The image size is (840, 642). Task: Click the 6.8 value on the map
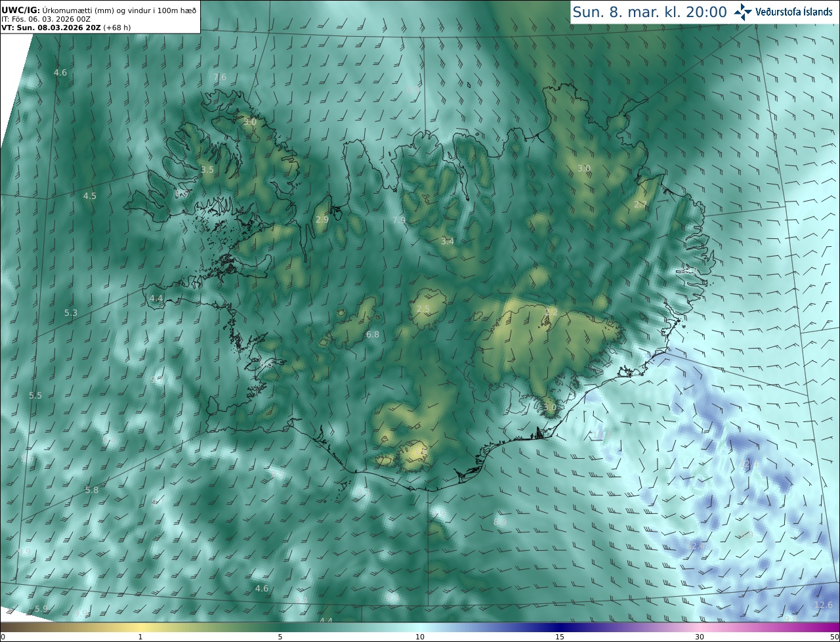point(373,334)
